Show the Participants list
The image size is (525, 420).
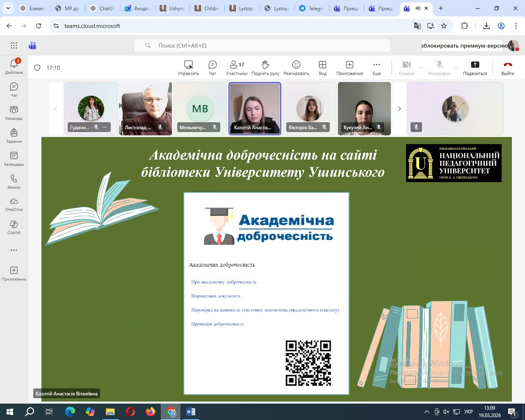[x=237, y=68]
